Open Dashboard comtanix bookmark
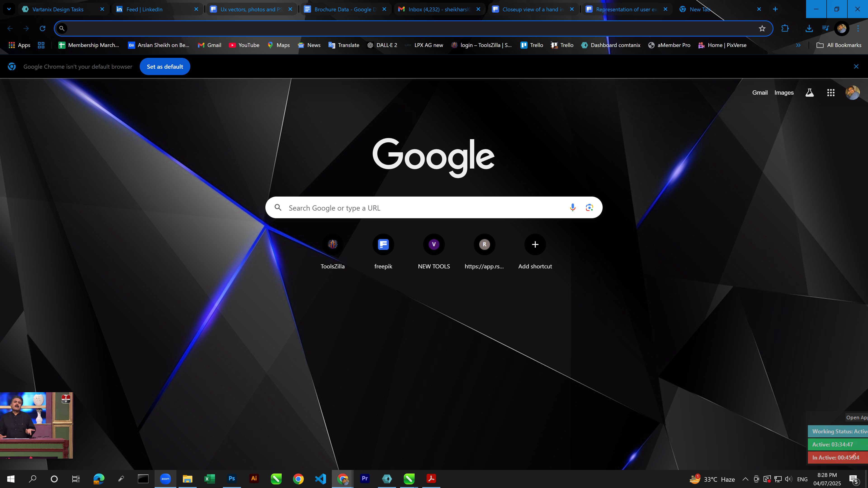The width and height of the screenshot is (868, 488). pyautogui.click(x=611, y=45)
